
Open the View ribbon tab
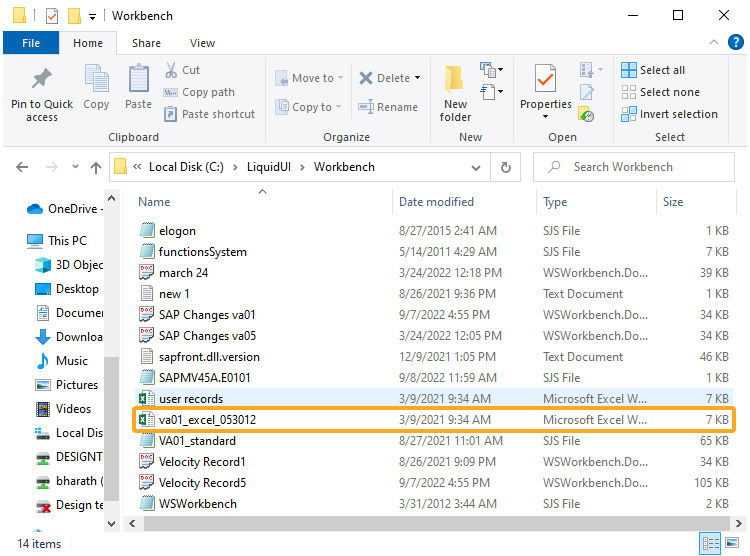(x=202, y=43)
